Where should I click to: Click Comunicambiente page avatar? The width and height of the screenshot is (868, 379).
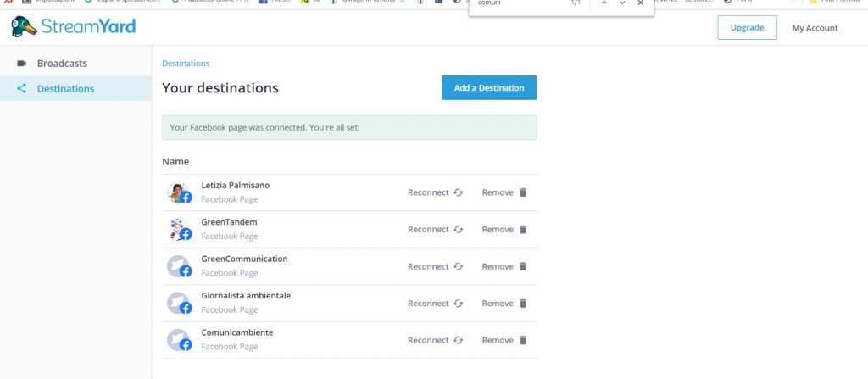179,340
